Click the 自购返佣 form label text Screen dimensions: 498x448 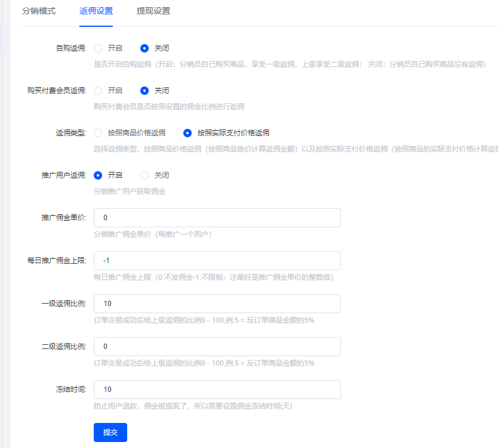(x=70, y=48)
